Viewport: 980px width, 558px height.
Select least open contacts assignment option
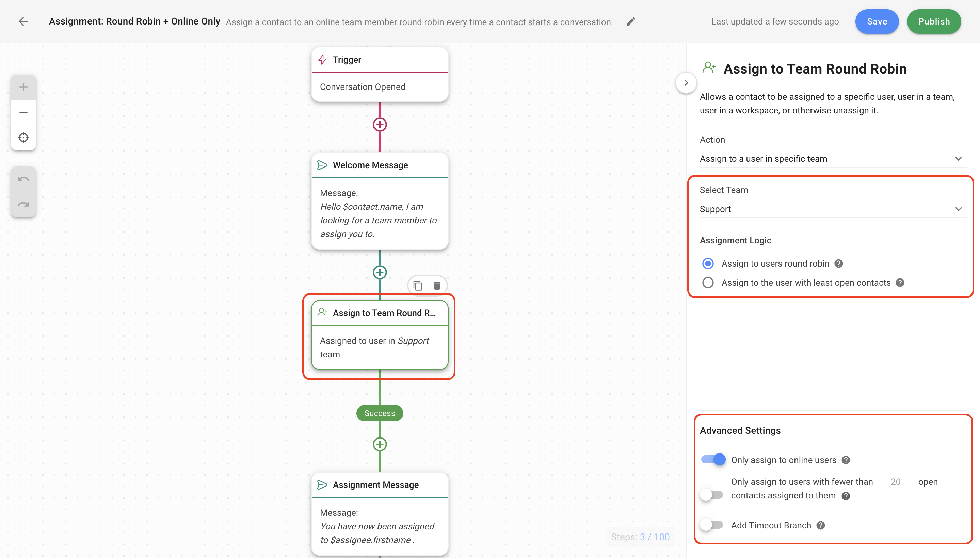(x=708, y=283)
